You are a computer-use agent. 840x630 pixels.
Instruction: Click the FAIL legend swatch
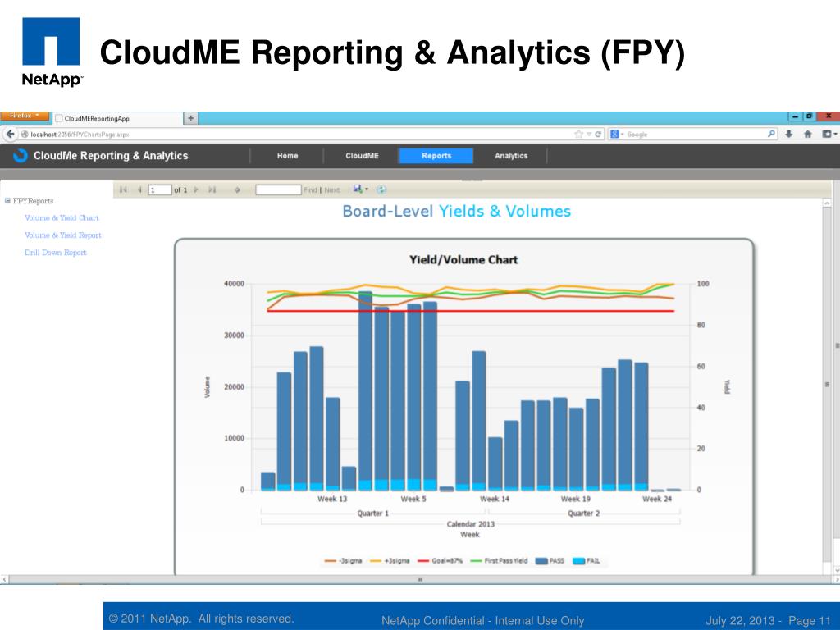click(578, 561)
